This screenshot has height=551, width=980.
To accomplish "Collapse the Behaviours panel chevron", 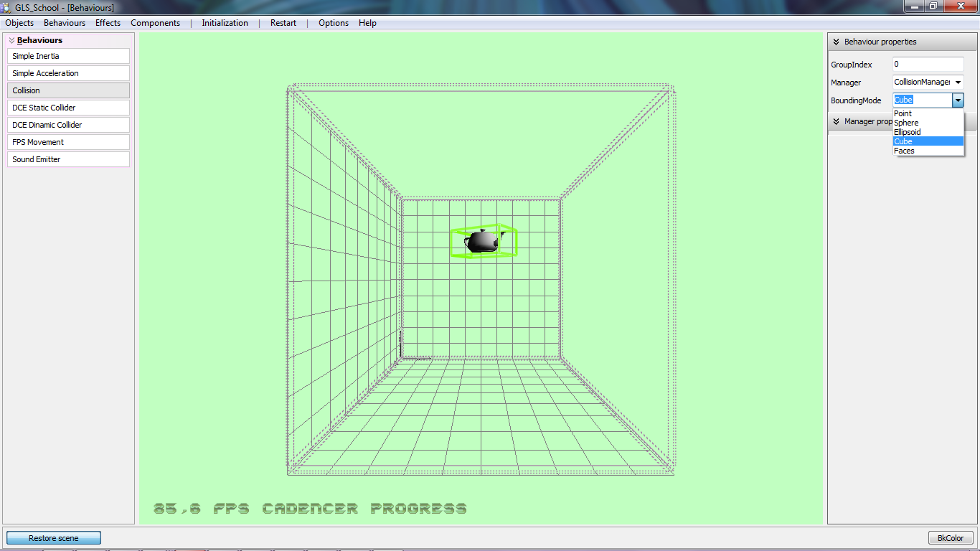I will click(12, 41).
